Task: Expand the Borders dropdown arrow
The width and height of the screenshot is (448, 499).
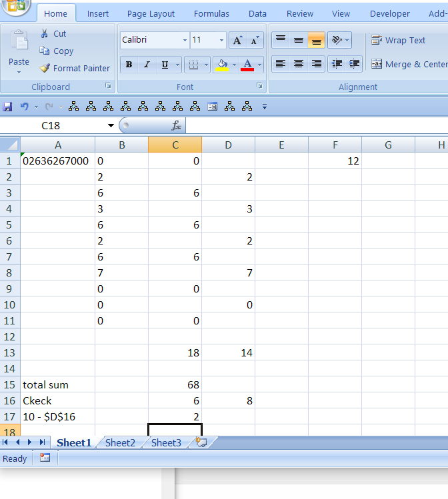Action: (206, 65)
